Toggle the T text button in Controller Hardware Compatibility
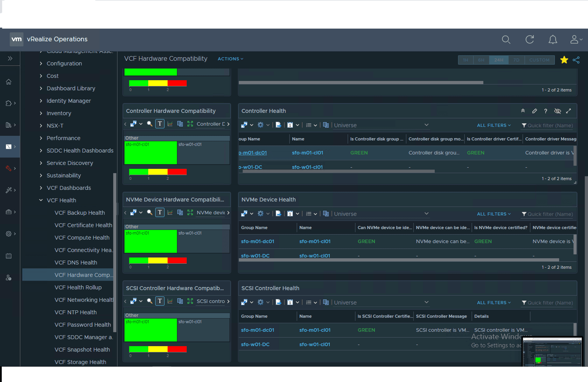The image size is (588, 382). click(x=160, y=124)
